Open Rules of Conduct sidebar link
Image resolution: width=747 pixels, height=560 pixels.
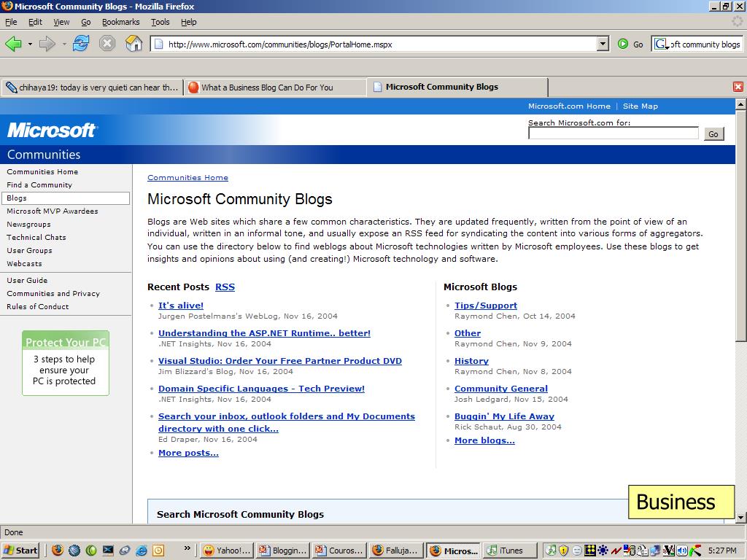[x=38, y=307]
